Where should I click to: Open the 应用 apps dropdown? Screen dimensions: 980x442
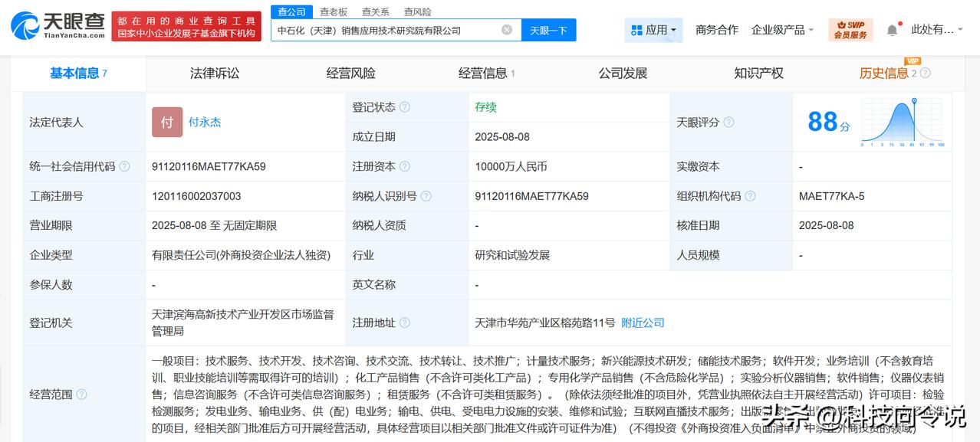pos(654,30)
